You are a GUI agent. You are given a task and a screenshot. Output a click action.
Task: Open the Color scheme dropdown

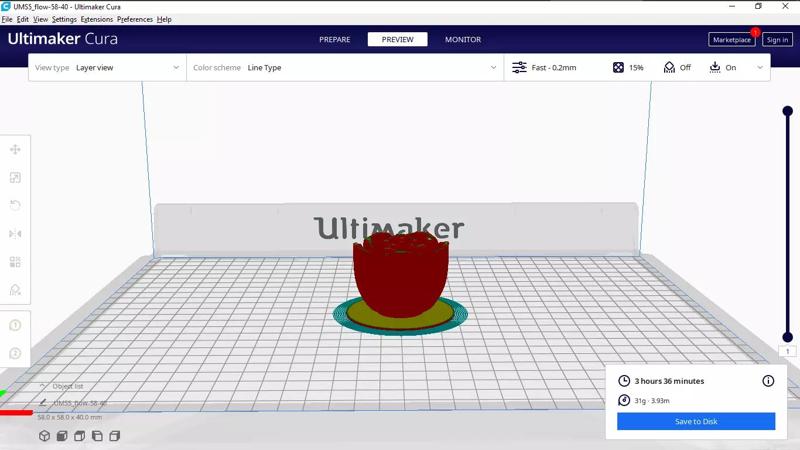tap(345, 67)
